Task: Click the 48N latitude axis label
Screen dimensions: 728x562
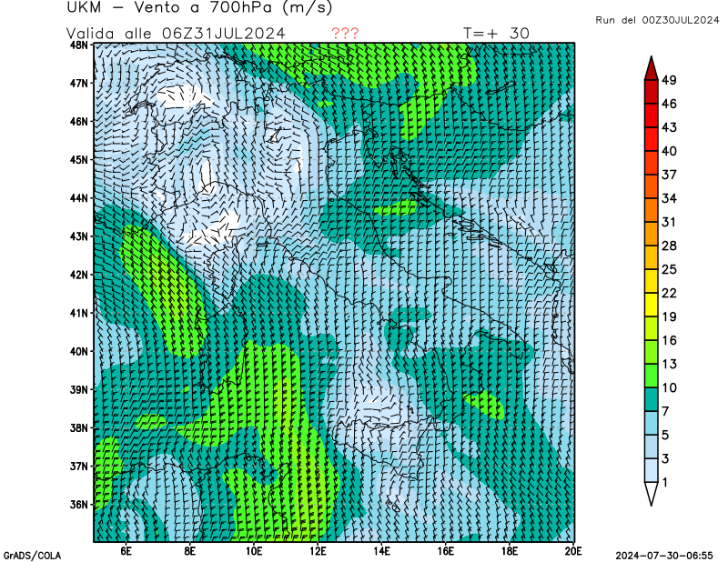Action: pos(79,45)
